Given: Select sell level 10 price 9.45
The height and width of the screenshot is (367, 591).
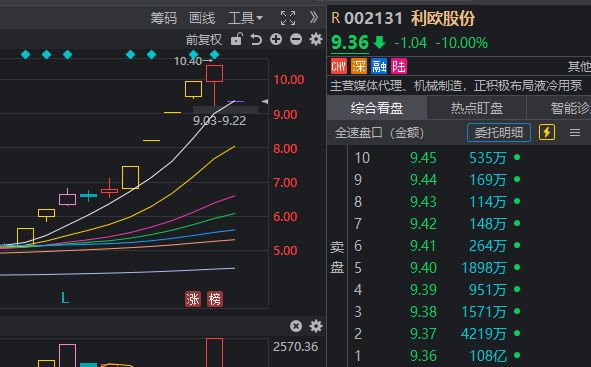Looking at the screenshot, I should [x=423, y=158].
